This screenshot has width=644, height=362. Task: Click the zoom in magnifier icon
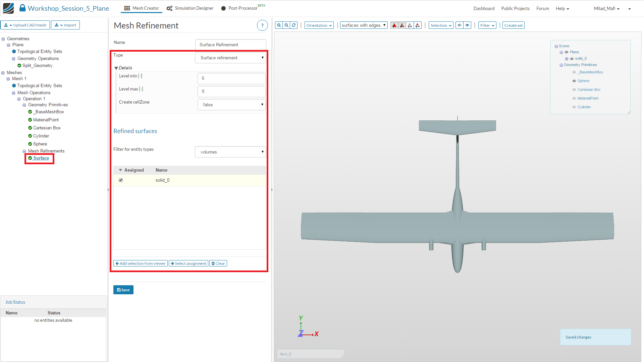(279, 25)
